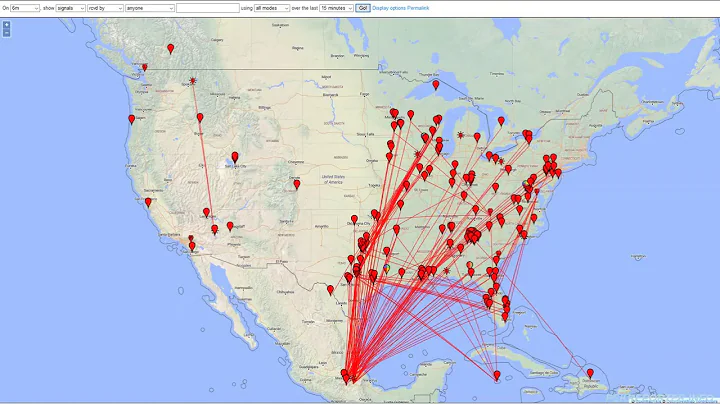
Task: Select the red marker near Thunder Bay
Action: (436, 84)
